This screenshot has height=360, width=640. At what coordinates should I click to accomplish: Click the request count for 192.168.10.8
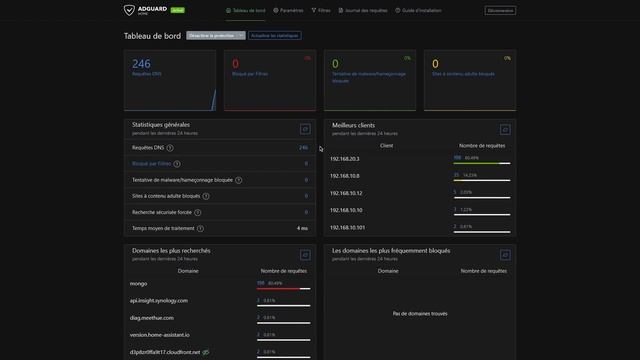(456, 175)
